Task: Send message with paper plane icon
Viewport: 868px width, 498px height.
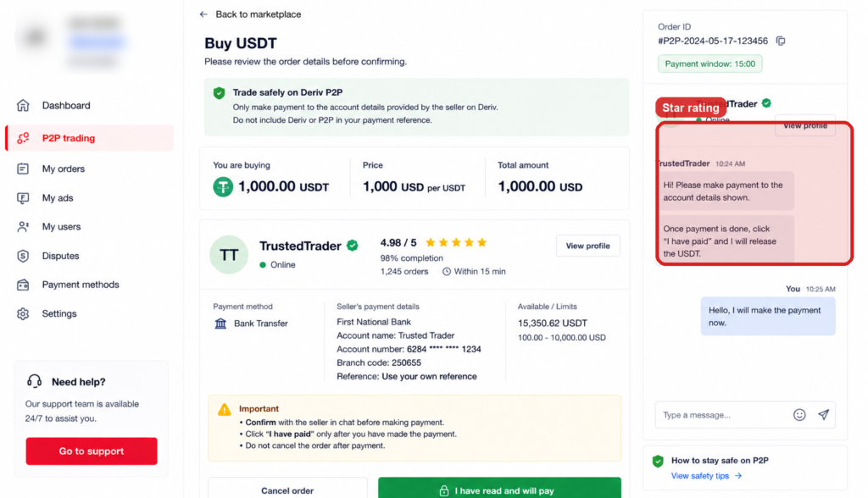Action: (x=824, y=415)
